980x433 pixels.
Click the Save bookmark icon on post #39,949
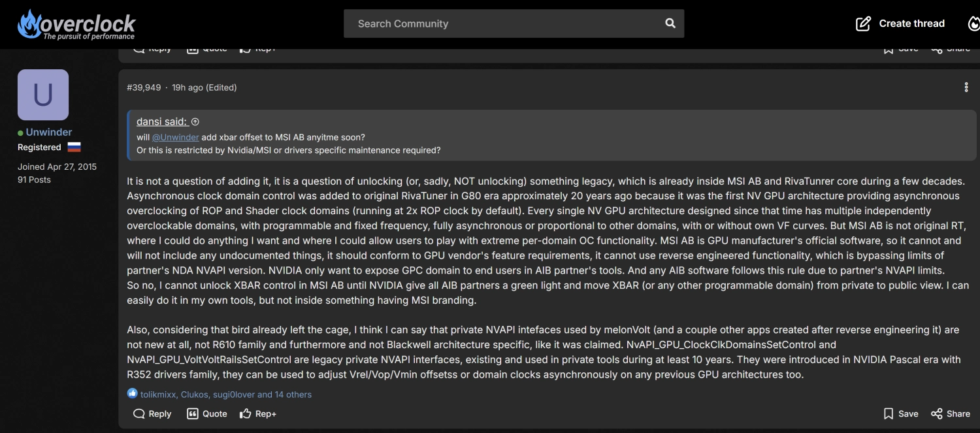coord(889,413)
